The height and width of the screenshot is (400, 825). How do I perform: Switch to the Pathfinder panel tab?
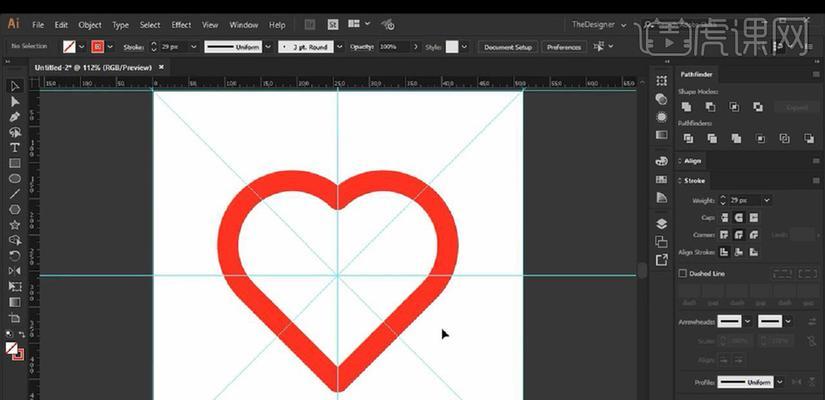(x=696, y=75)
